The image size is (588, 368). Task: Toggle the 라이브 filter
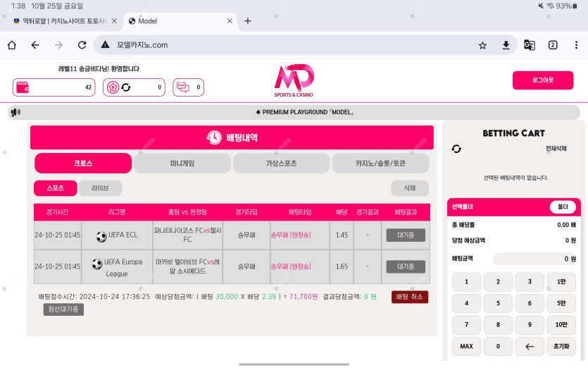click(x=100, y=188)
